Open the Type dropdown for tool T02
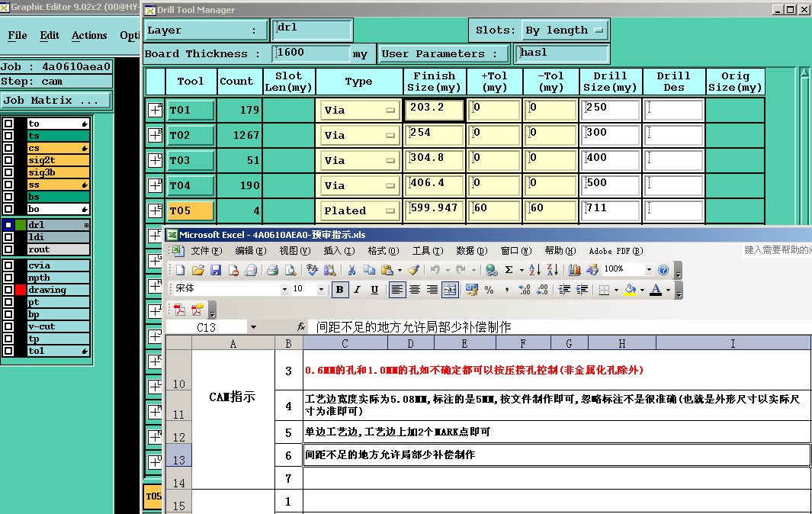 coord(358,135)
